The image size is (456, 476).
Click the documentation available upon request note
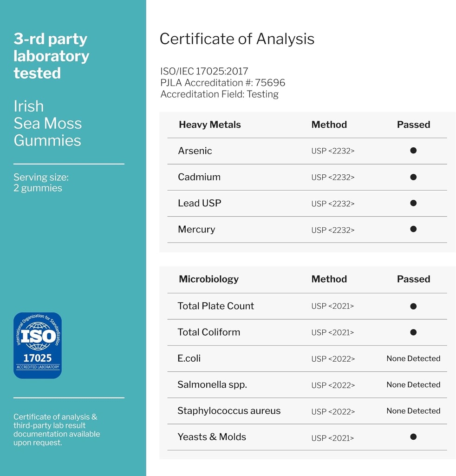click(56, 430)
